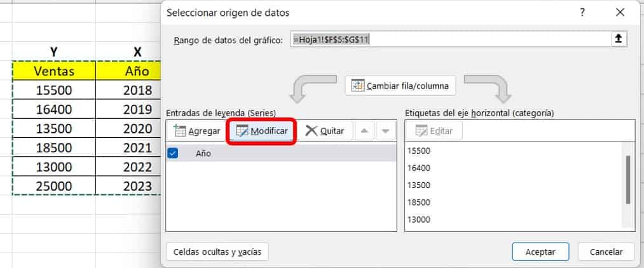Click the Editar axis labels button
The width and height of the screenshot is (644, 268).
click(x=434, y=131)
